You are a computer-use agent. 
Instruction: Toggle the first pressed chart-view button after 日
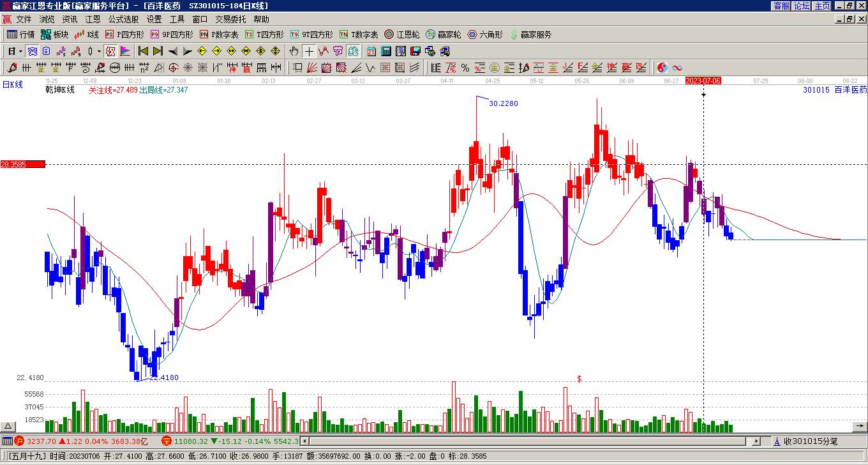(x=33, y=51)
